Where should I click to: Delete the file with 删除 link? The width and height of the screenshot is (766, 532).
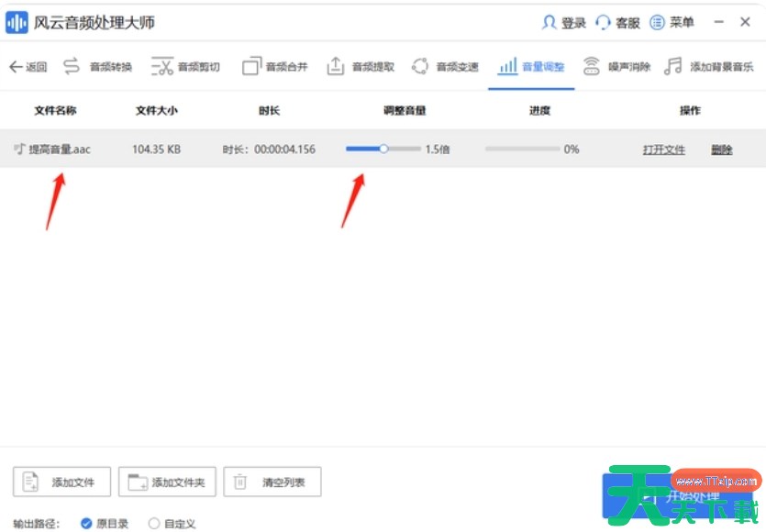coord(722,150)
